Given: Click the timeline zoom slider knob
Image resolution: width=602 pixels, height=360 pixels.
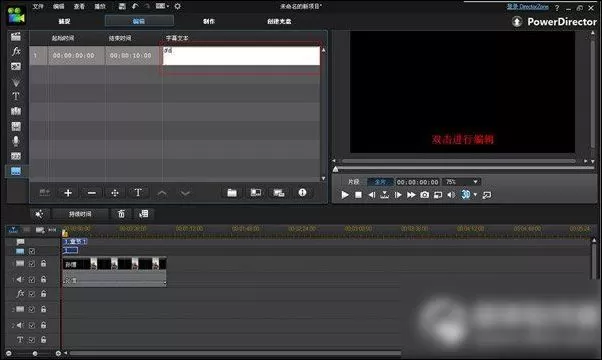Looking at the screenshot, I should pos(35,353).
